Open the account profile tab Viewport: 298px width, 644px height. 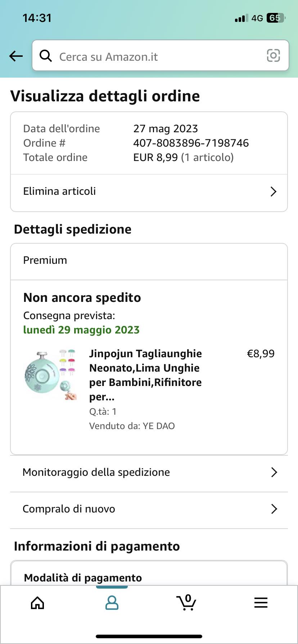[x=112, y=603]
